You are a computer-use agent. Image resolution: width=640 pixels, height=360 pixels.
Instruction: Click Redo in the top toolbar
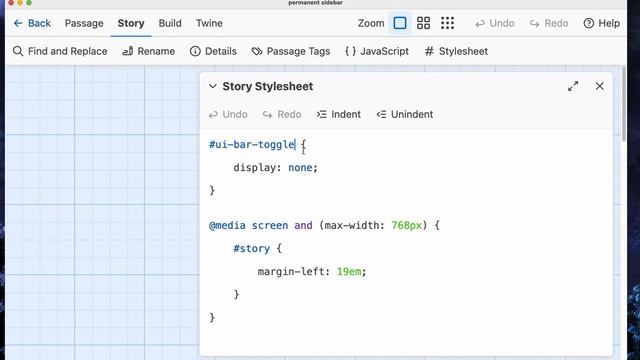pos(549,23)
